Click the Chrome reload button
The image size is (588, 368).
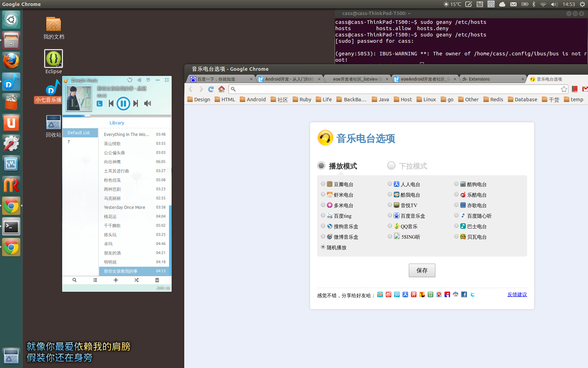[x=211, y=89]
